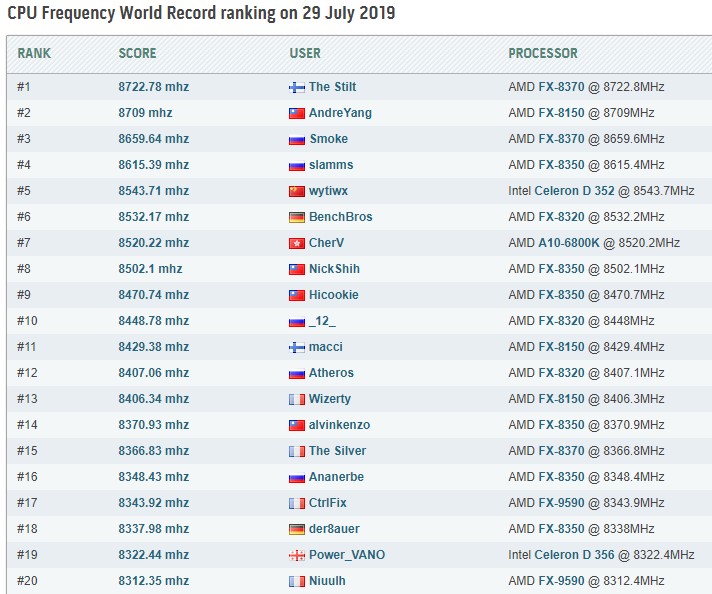The height and width of the screenshot is (594, 712).
Task: Click the page title CPU Frequency World Record ranking
Action: pyautogui.click(x=201, y=13)
